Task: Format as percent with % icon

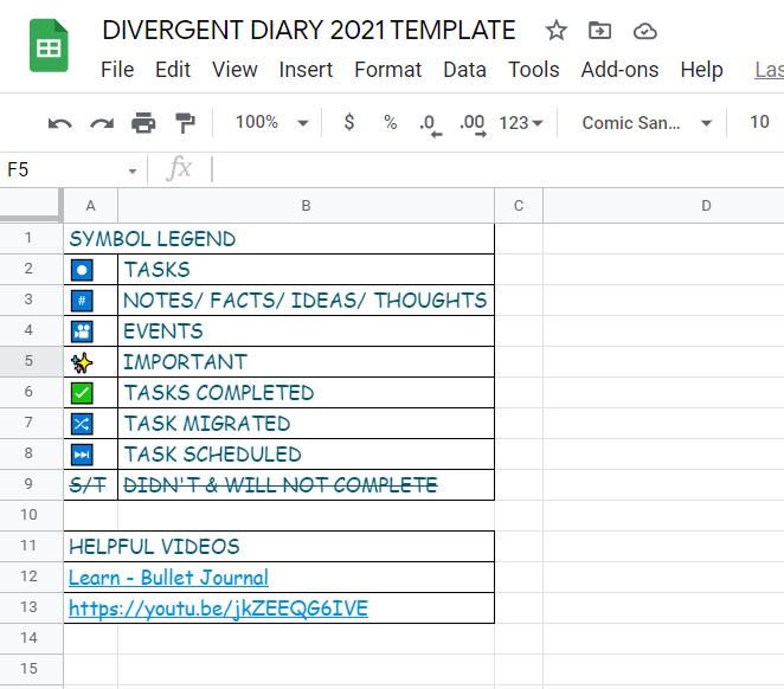Action: coord(391,122)
